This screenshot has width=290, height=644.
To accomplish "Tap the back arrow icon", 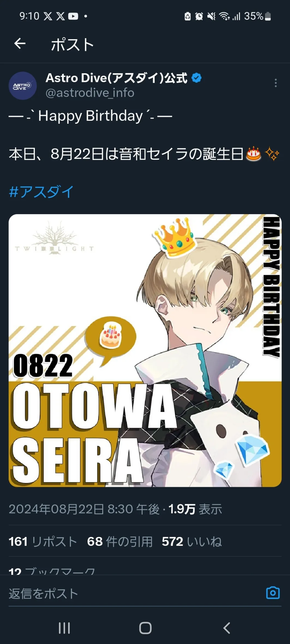I will coord(20,44).
